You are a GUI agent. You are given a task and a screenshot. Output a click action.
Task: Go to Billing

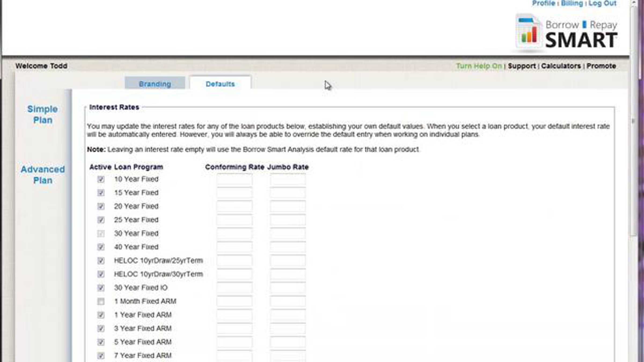(x=572, y=3)
